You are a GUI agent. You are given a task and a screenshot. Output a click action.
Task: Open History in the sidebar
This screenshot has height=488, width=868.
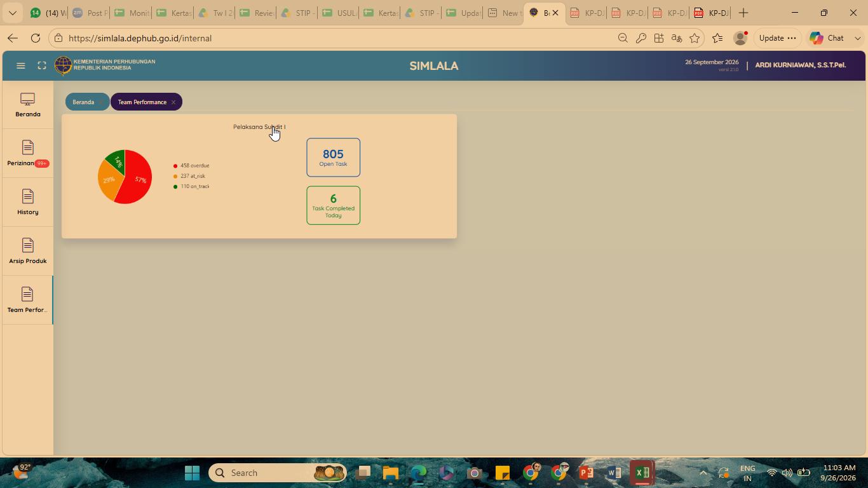tap(28, 203)
